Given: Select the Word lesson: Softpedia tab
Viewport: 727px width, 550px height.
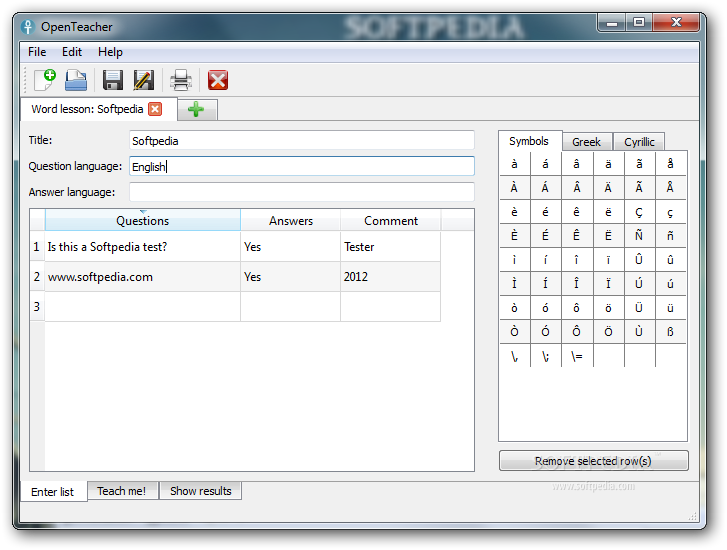Looking at the screenshot, I should [87, 109].
